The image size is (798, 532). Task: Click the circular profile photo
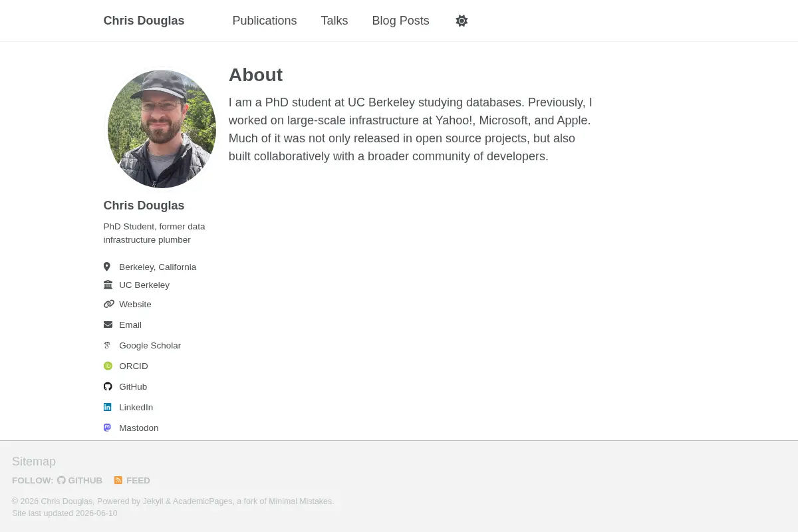[x=162, y=128]
